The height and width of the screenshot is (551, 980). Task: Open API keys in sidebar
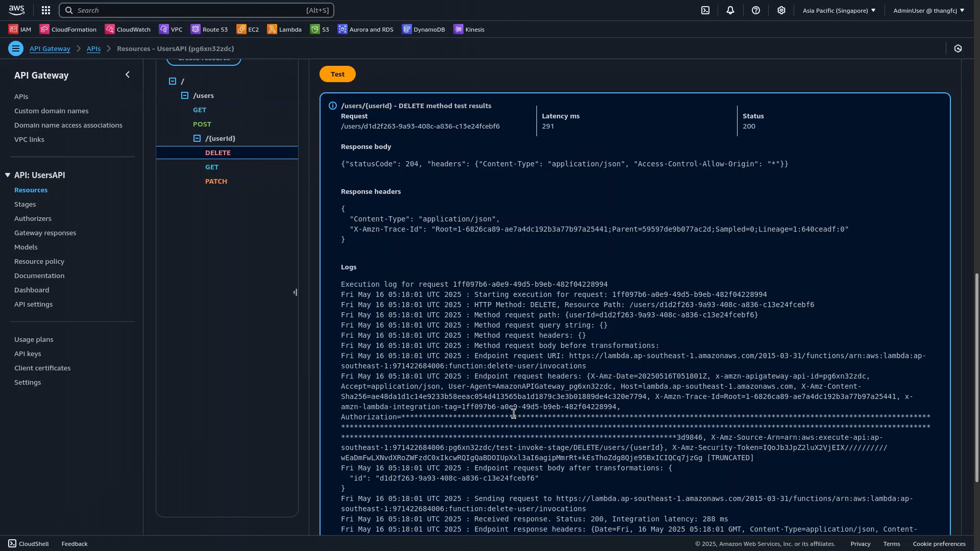pos(28,354)
